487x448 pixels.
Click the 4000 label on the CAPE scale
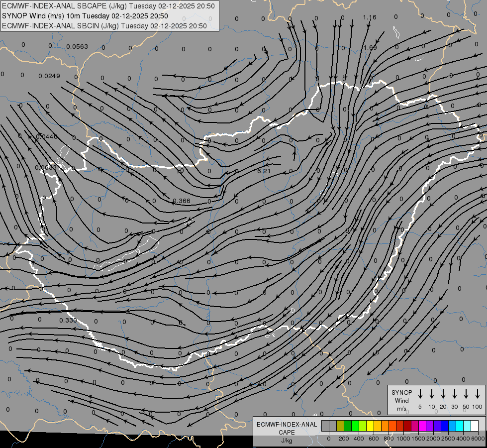463,439
